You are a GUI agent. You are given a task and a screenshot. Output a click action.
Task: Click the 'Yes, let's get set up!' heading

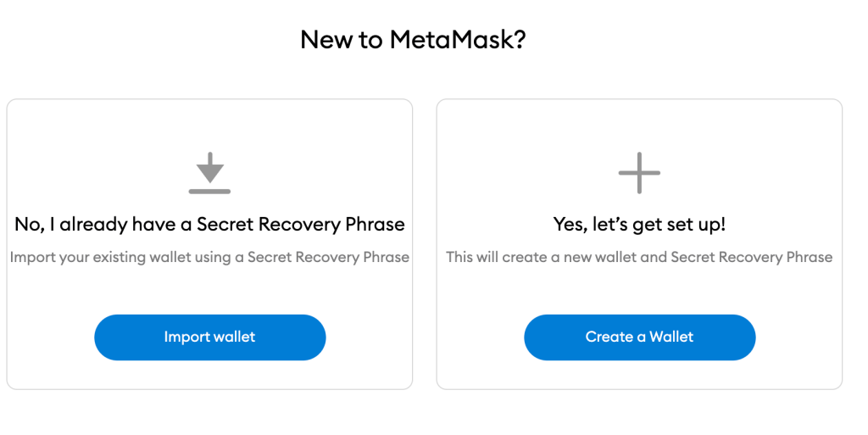[639, 225]
